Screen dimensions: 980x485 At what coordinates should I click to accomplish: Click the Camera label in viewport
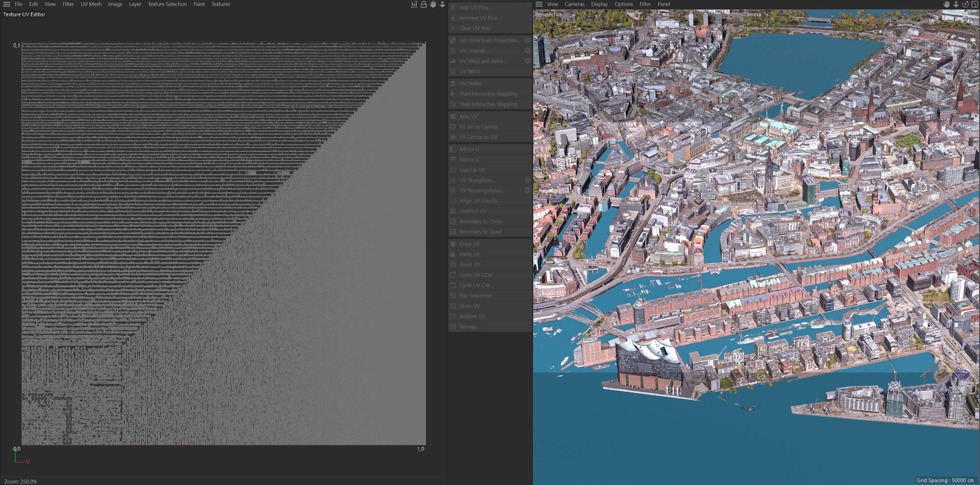[x=752, y=14]
